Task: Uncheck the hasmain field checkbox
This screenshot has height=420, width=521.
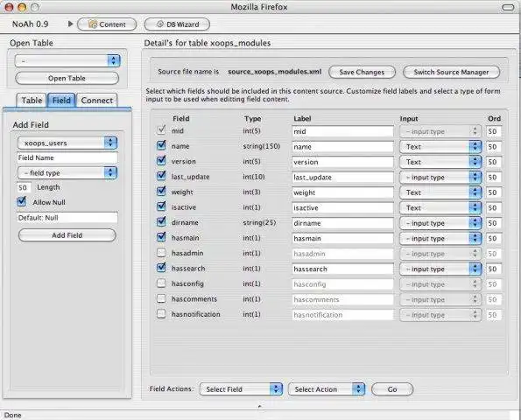Action: [x=161, y=237]
